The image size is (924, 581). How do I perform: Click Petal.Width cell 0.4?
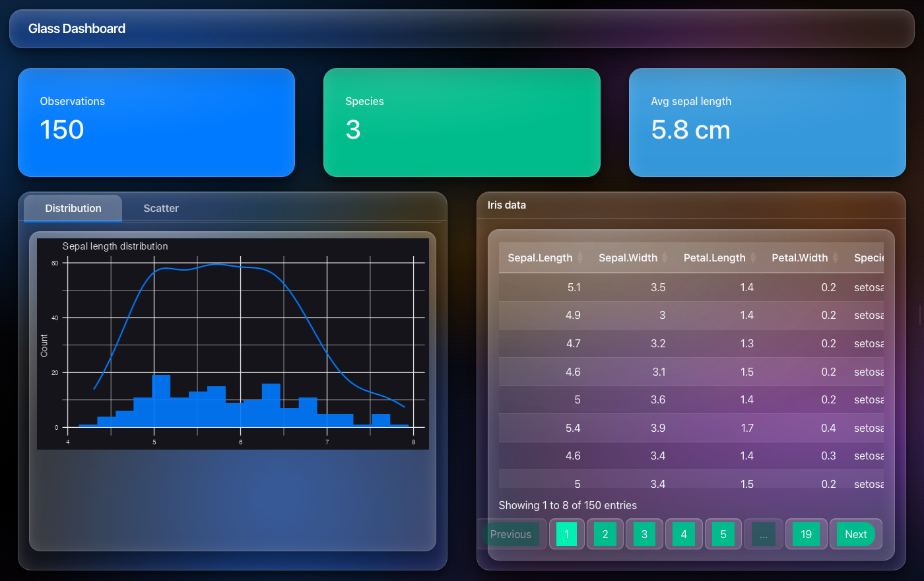click(804, 428)
